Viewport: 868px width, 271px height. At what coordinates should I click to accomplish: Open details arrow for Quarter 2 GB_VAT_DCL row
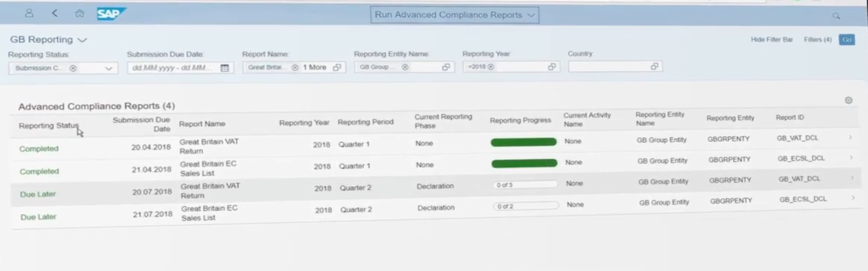tap(852, 178)
